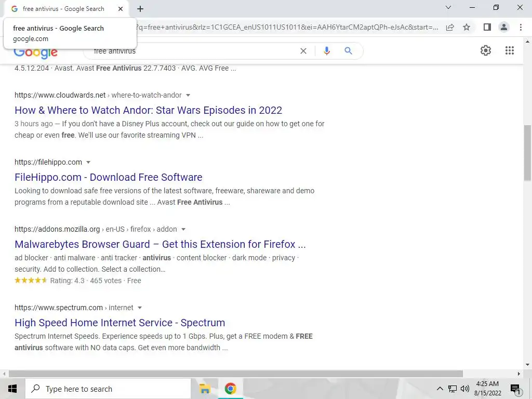This screenshot has height=399, width=532.
Task: Select Chrome icon in taskbar
Action: (230, 389)
